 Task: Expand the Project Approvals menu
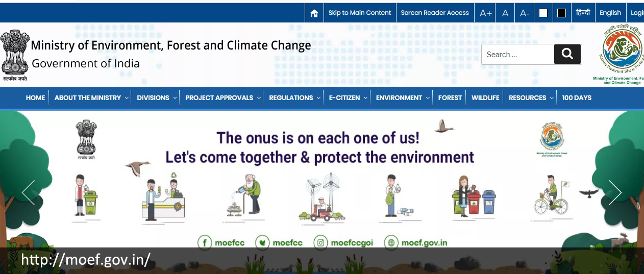point(222,97)
